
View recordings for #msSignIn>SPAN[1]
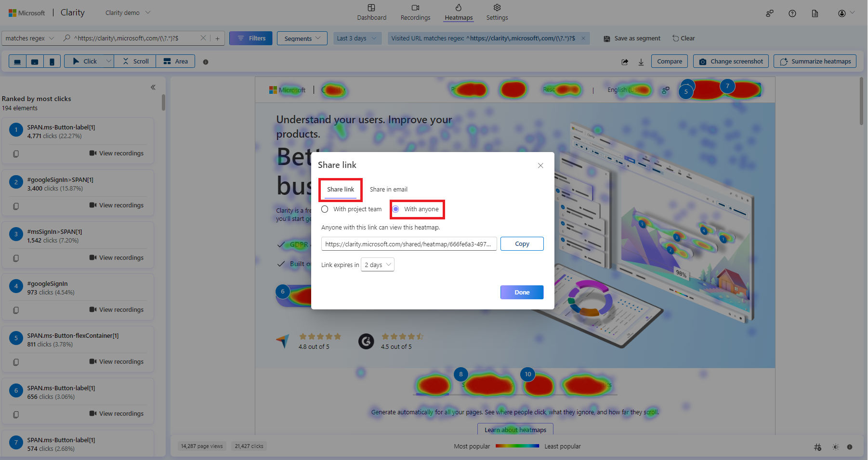(x=117, y=258)
